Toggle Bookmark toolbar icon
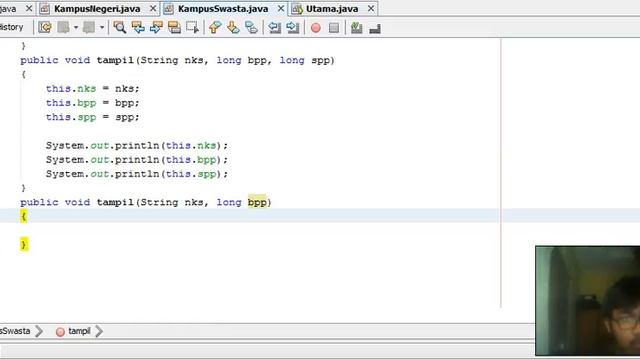The width and height of the screenshot is (640, 360). coord(251,27)
